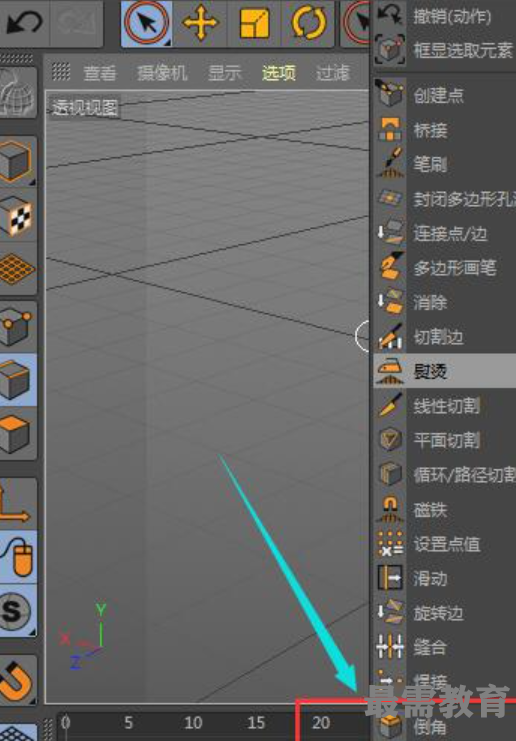Choose 线性切割 knife tool
The width and height of the screenshot is (516, 741).
coord(444,406)
